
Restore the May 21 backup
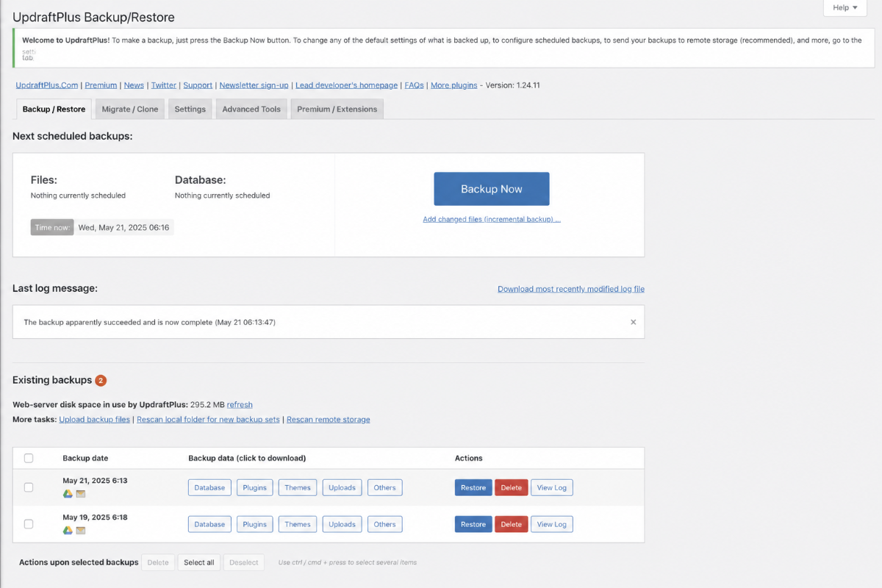473,487
